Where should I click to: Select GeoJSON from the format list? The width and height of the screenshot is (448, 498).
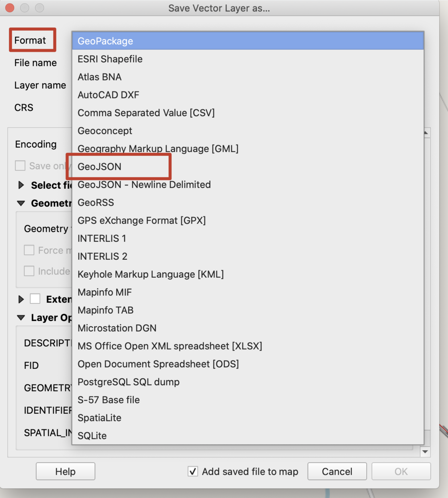pyautogui.click(x=99, y=167)
